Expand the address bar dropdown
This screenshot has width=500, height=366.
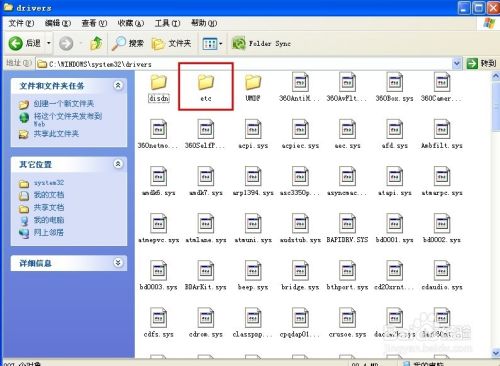pyautogui.click(x=456, y=63)
